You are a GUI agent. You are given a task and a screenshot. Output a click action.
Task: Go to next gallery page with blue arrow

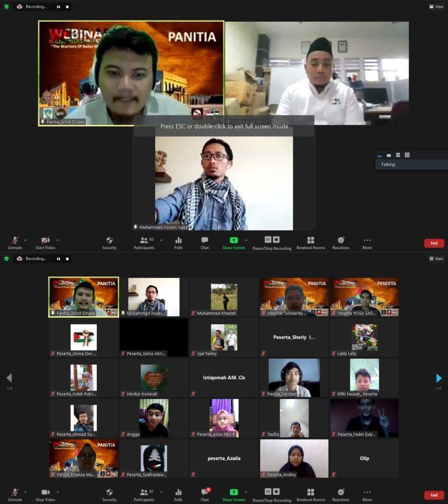pos(439,378)
